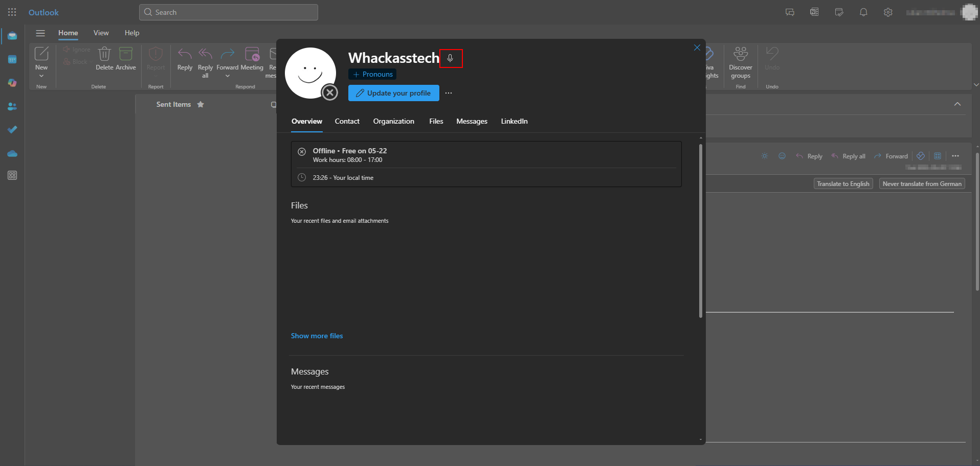Screen dimensions: 980x466
Task: Select the Overview profile tab
Action: coord(307,122)
